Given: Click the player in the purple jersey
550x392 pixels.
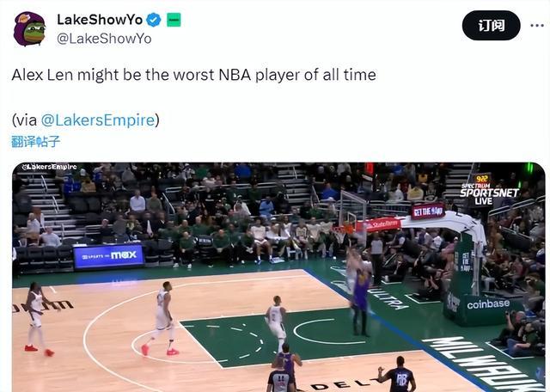Looking at the screenshot, I should pyautogui.click(x=361, y=300).
